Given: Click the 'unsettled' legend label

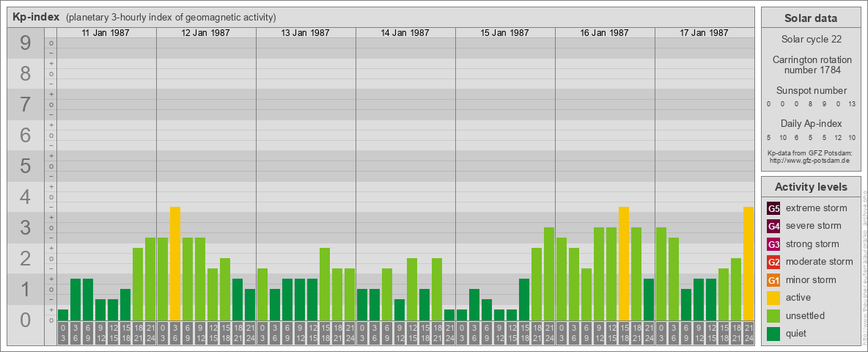Looking at the screenshot, I should click(806, 316).
